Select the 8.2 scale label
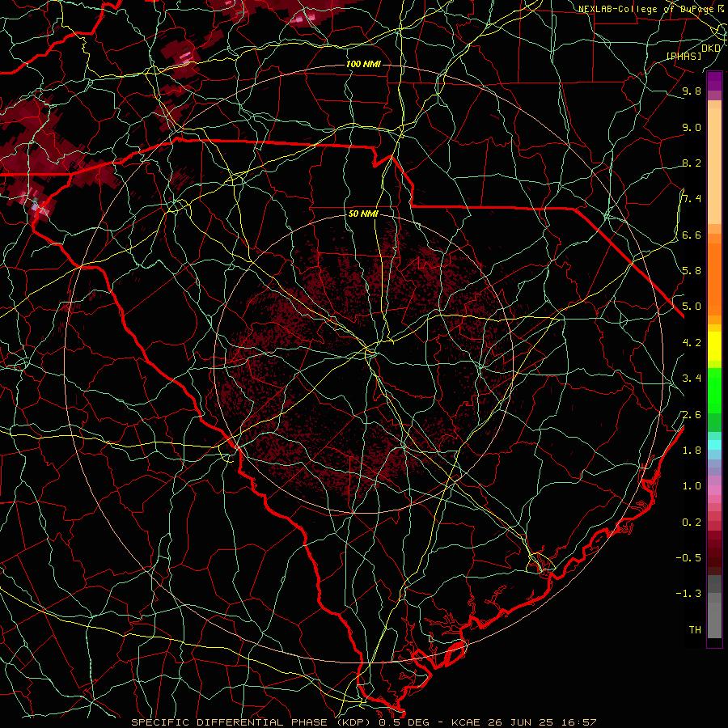The image size is (728, 728). (692, 163)
